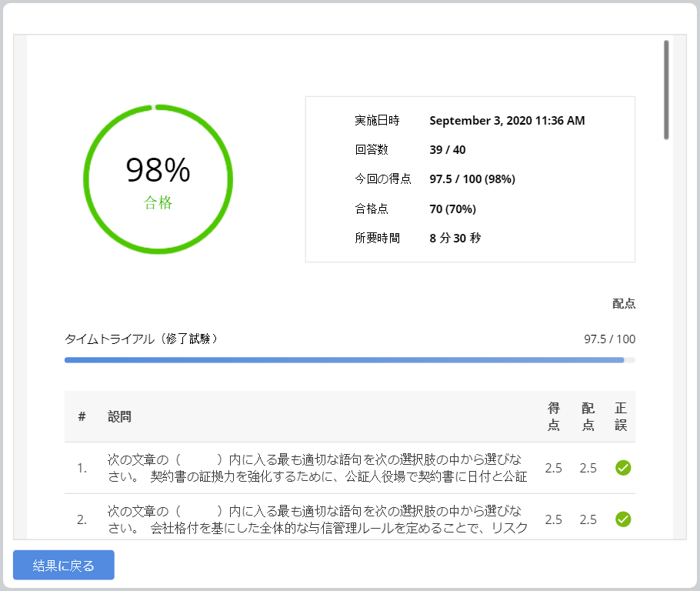This screenshot has width=700, height=591.
Task: Click the 正誤 column header
Action: pyautogui.click(x=622, y=417)
